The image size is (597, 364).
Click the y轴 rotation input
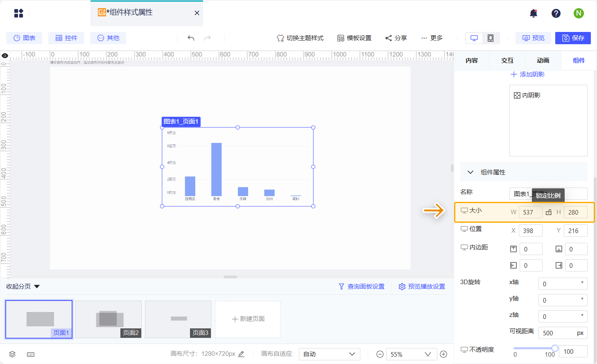click(x=563, y=300)
